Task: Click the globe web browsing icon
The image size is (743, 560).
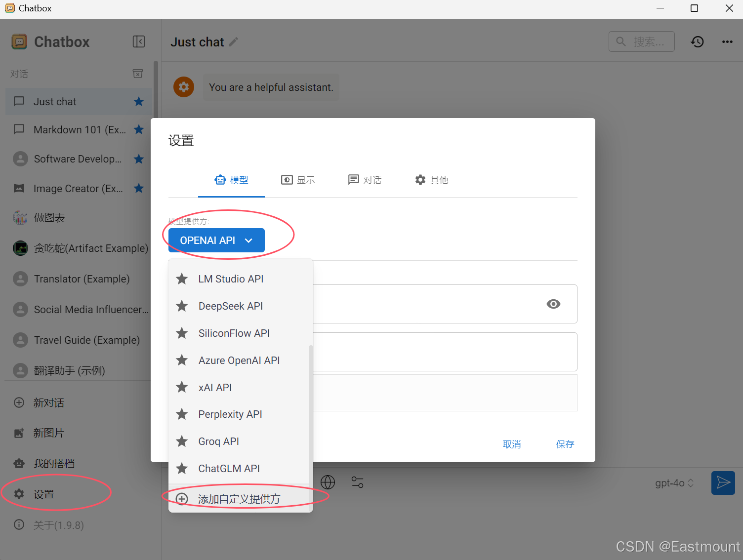Action: coord(328,482)
